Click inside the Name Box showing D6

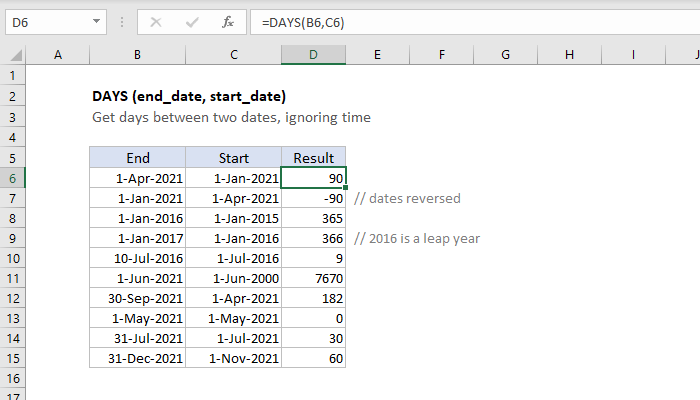coord(47,22)
